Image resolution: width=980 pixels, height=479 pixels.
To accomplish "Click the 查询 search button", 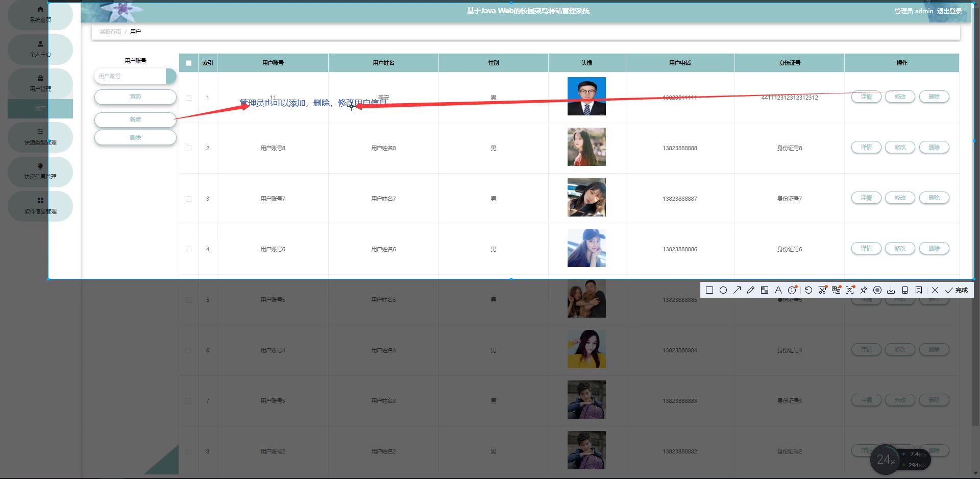I will pyautogui.click(x=135, y=97).
